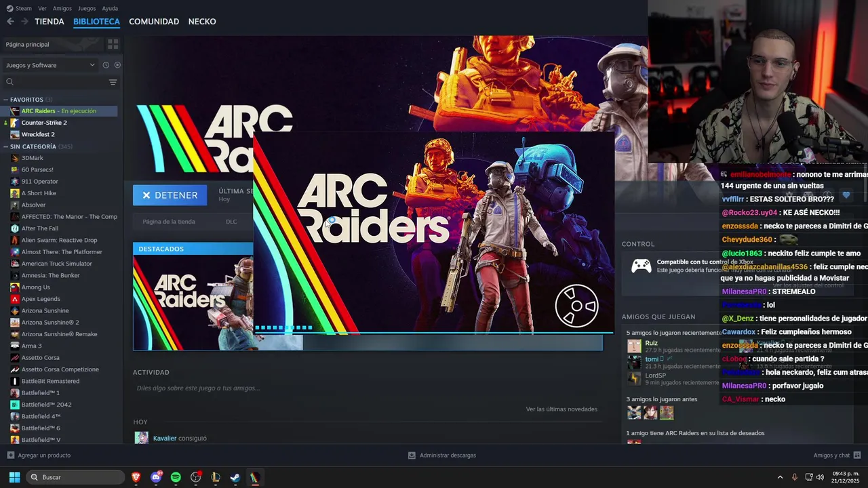Viewport: 868px width, 488px height.
Task: Click Agregar un producto
Action: point(44,455)
